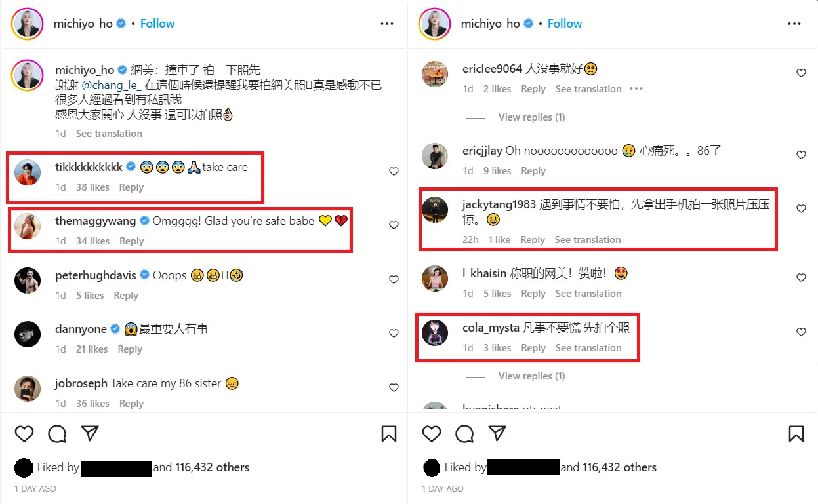Save post with bookmark icon in right panel
The image size is (818, 504).
[x=796, y=434]
